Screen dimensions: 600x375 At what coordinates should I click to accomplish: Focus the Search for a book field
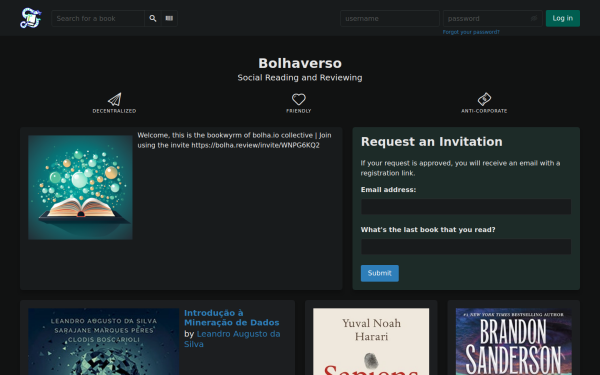coord(98,18)
